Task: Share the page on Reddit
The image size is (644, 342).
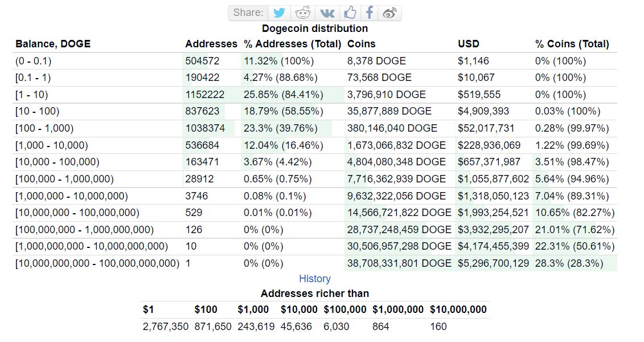Action: click(302, 13)
